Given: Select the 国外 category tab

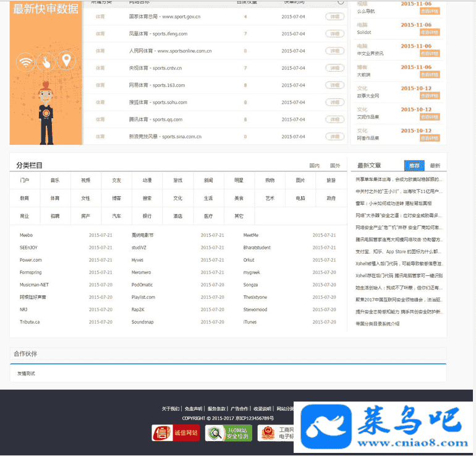Looking at the screenshot, I should pyautogui.click(x=335, y=166).
